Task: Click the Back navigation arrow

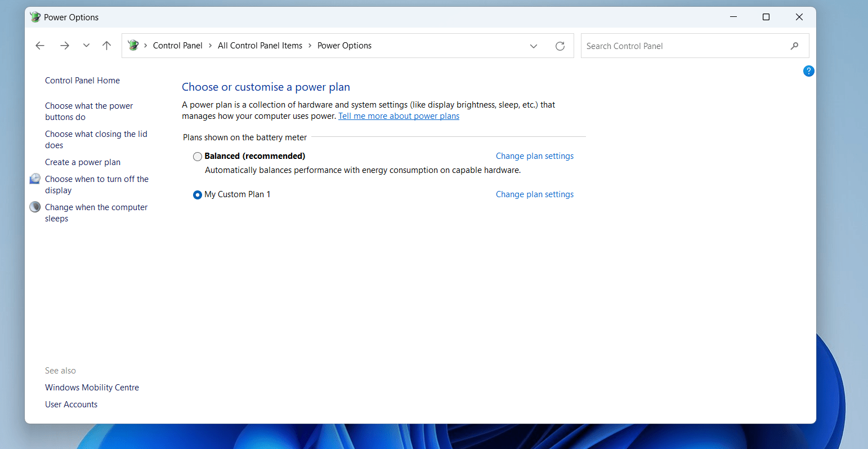Action: (40, 46)
